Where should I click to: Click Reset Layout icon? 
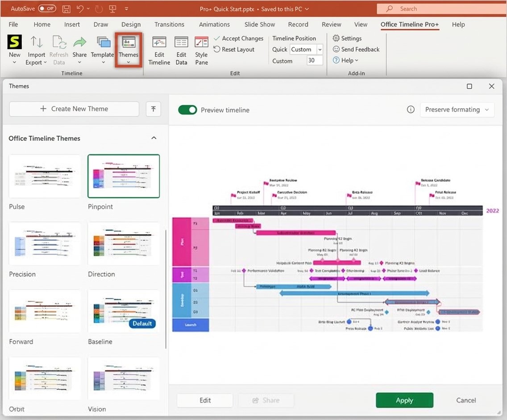tap(216, 49)
